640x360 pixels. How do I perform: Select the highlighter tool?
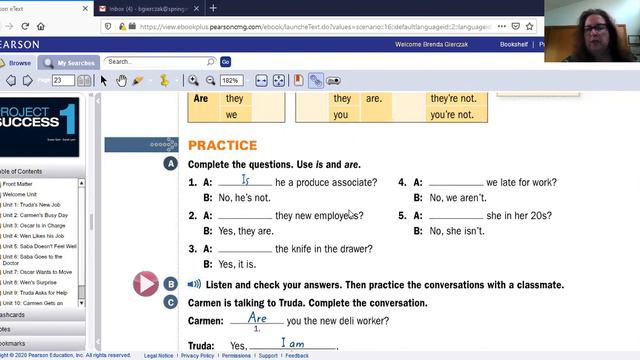point(138,80)
